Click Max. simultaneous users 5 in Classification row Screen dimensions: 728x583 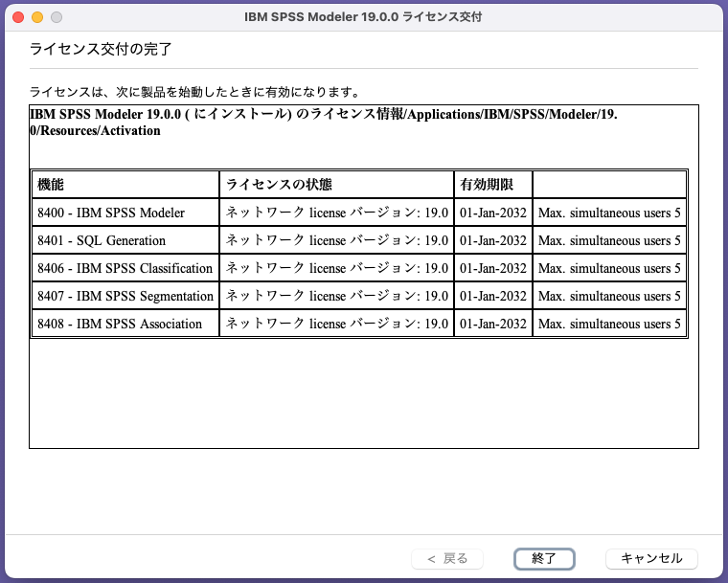[x=609, y=268]
